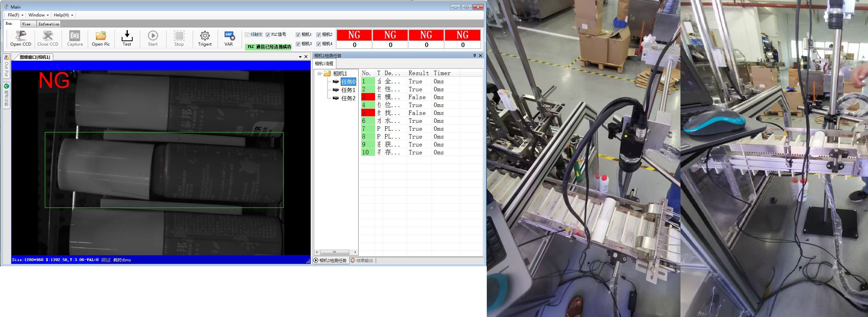Disable the 相机4 checkbox
The width and height of the screenshot is (868, 317).
[318, 44]
